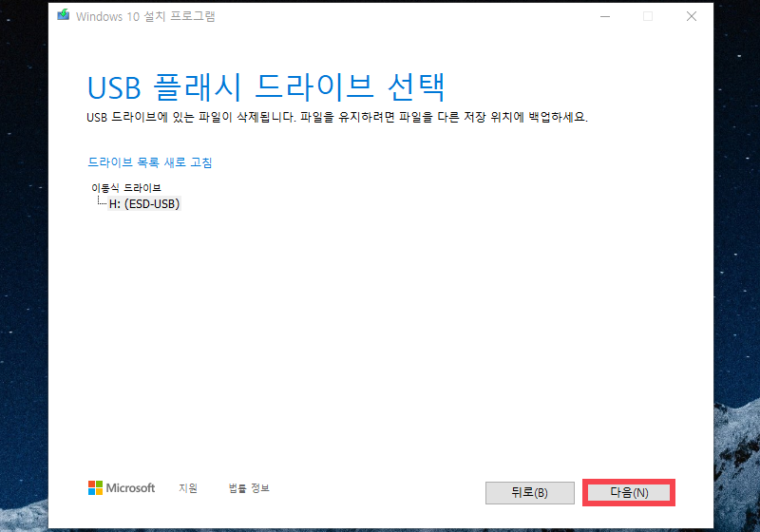Click the Windows 10 설치 프로그램 title text
Image resolution: width=760 pixels, height=532 pixels.
pyautogui.click(x=145, y=16)
